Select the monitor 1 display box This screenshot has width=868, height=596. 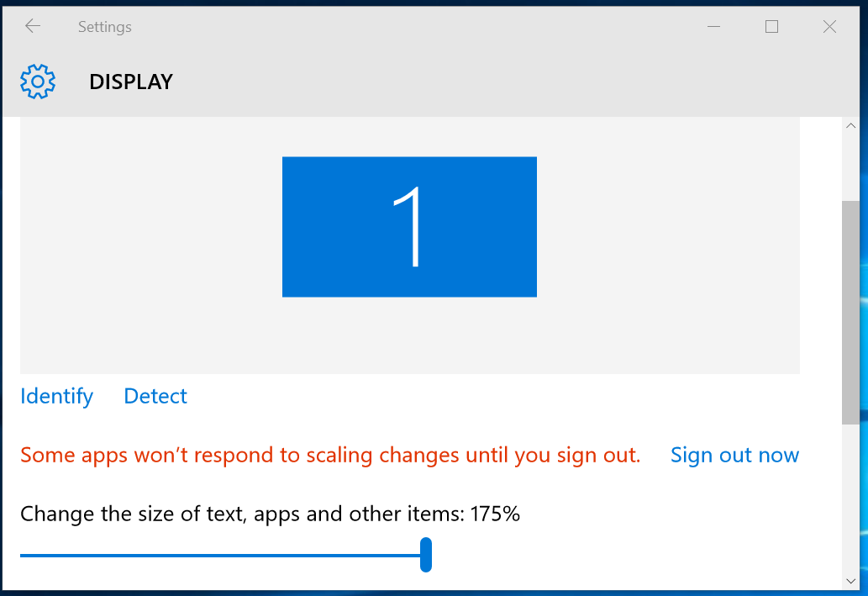coord(409,226)
